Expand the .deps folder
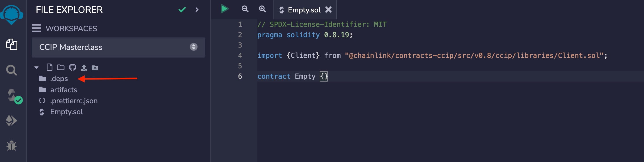This screenshot has width=644, height=162. (59, 79)
